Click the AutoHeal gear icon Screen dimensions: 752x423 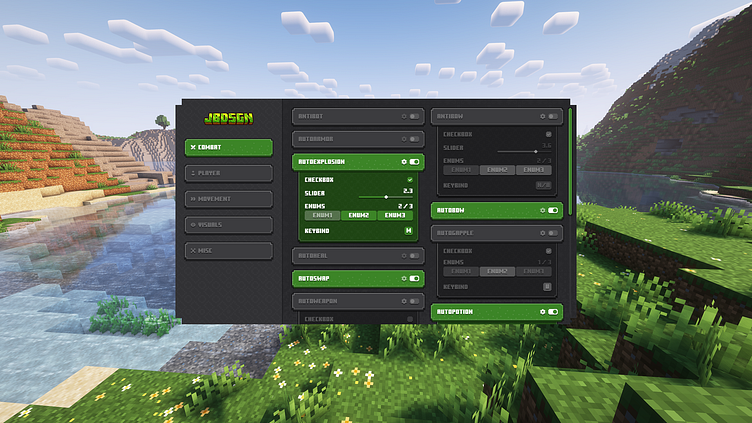tap(404, 256)
